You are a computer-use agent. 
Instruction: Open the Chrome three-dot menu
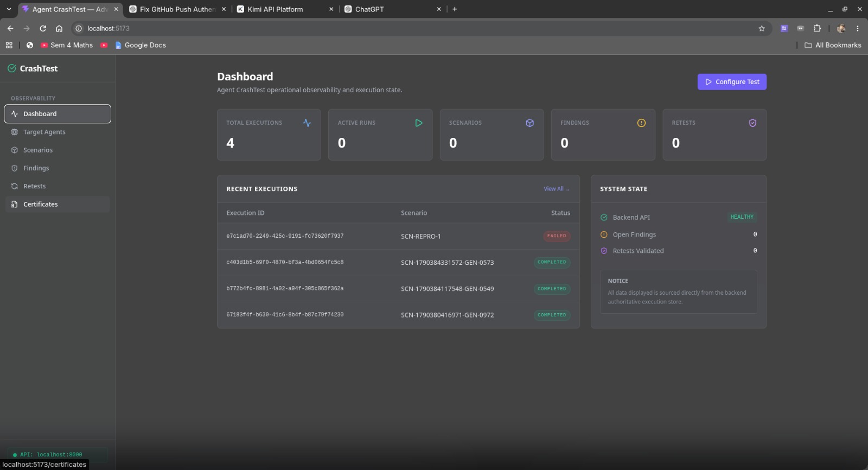point(858,28)
